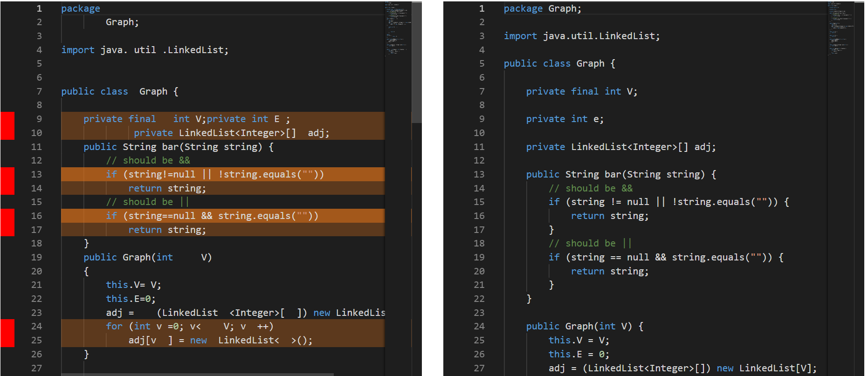This screenshot has height=376, width=868.
Task: Place cursor on highlighted 'private LinkedList<Integer>[] adj;' line in left pane
Action: pyautogui.click(x=232, y=133)
